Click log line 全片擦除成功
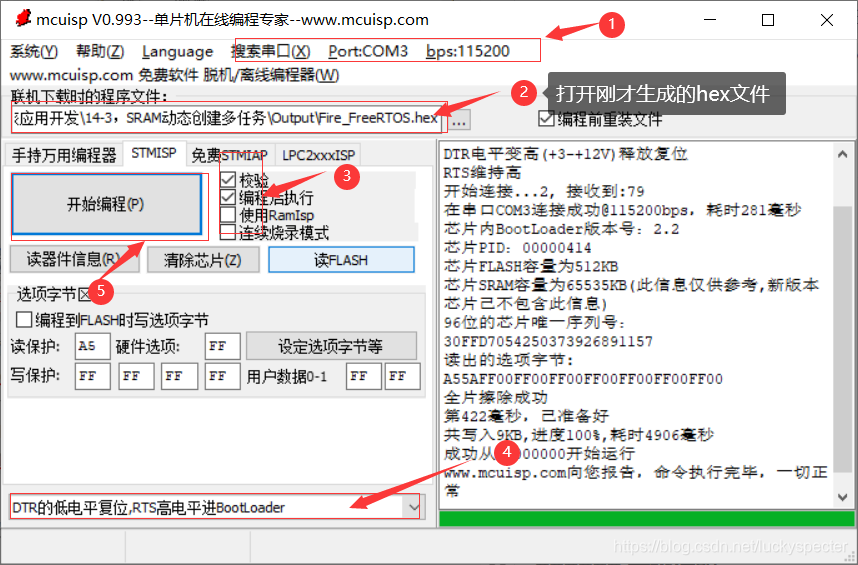Viewport: 858px width, 565px height. pos(496,397)
